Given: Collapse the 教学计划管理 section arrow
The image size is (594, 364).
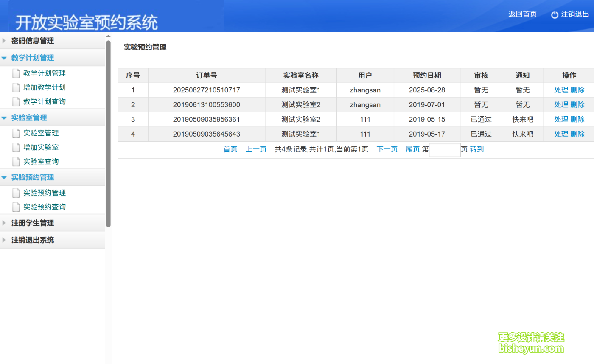Looking at the screenshot, I should point(4,58).
